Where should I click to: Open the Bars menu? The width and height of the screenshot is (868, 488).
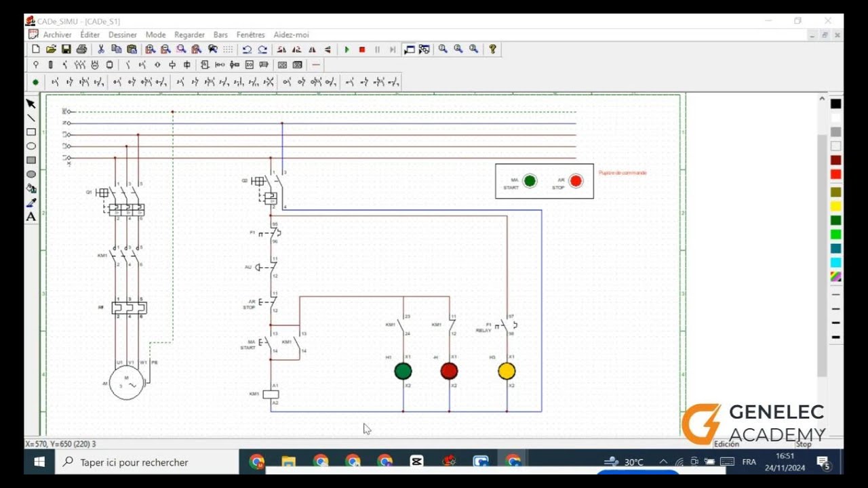(x=220, y=35)
